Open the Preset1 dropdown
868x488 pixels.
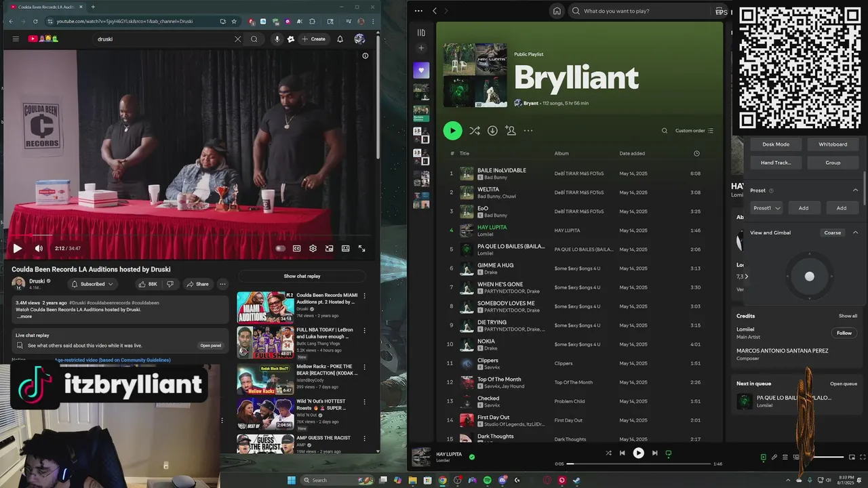coord(767,208)
